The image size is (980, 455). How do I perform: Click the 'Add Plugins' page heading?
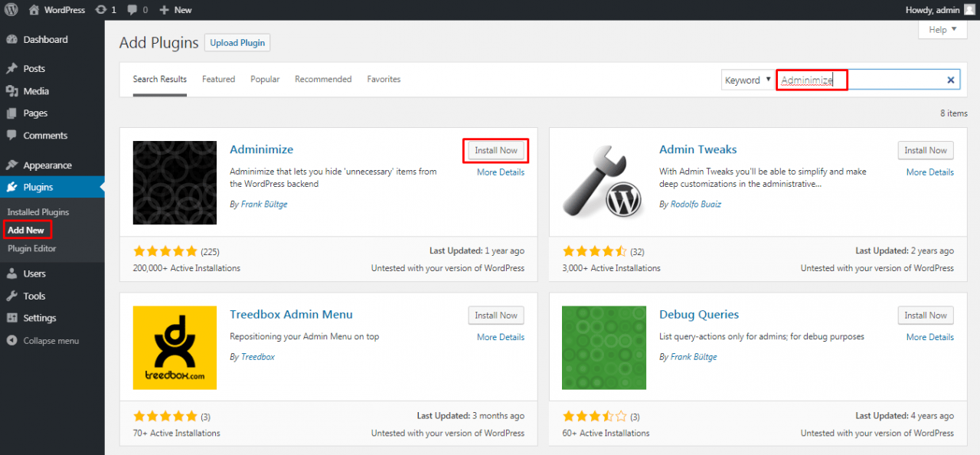tap(158, 43)
